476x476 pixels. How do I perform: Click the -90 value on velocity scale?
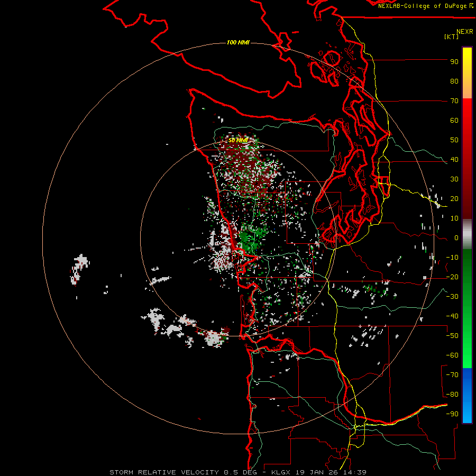point(452,414)
